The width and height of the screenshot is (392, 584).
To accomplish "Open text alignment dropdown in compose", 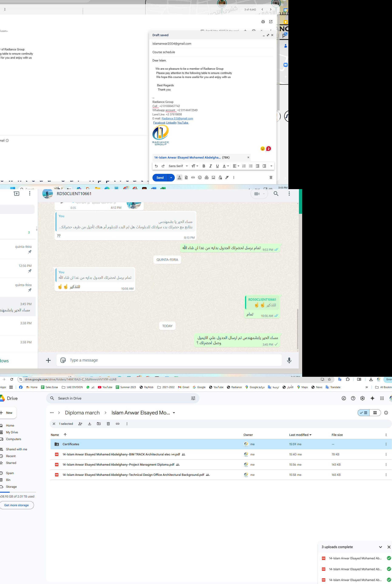I will 236,166.
